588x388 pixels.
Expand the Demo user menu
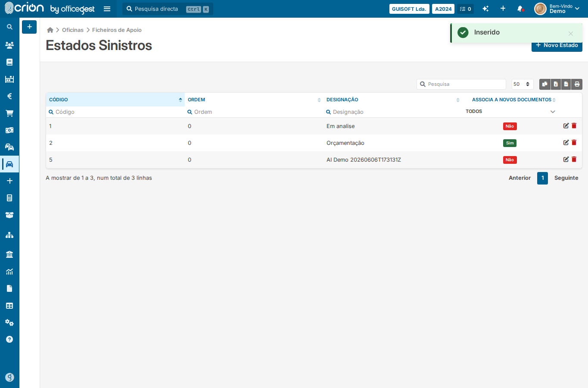557,9
